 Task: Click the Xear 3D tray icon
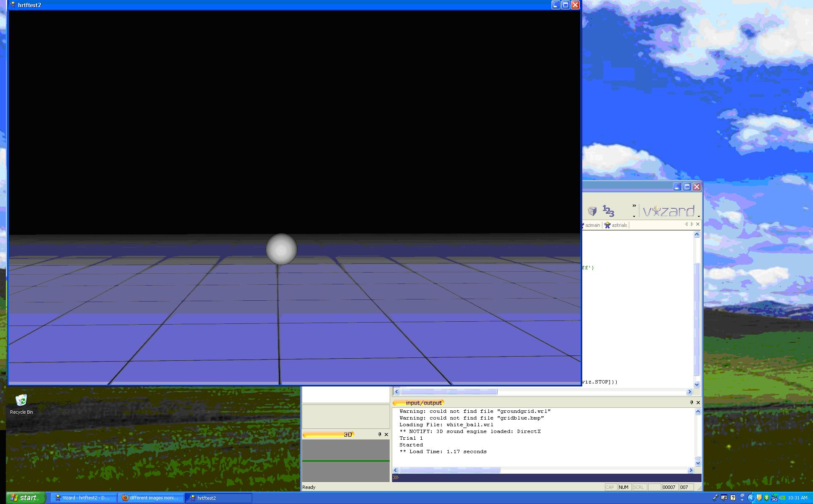click(x=774, y=498)
